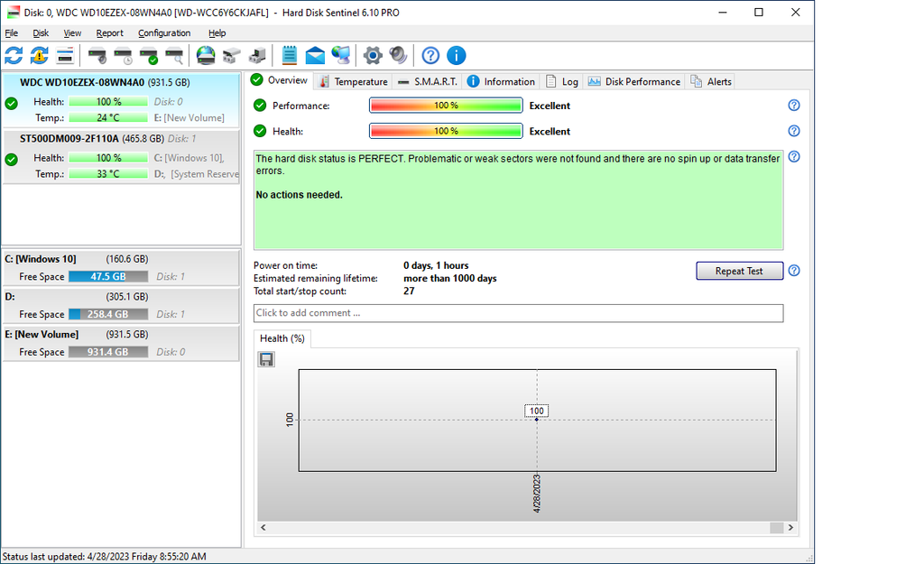The image size is (924, 564).
Task: Click the globe over disk toolbar icon
Action: [206, 55]
